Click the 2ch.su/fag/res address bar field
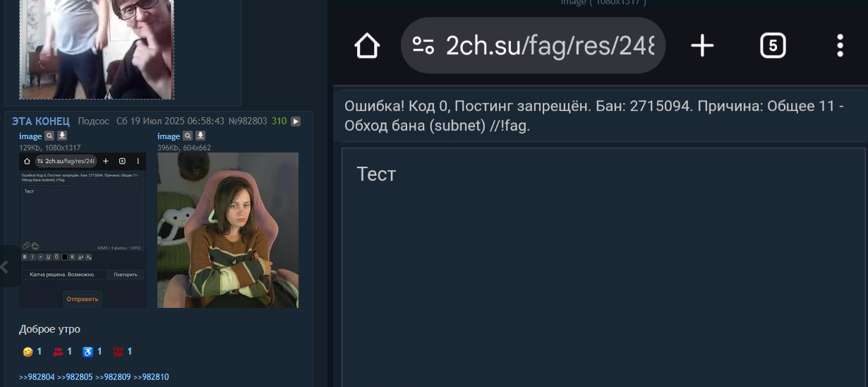The width and height of the screenshot is (868, 387). coord(534,46)
